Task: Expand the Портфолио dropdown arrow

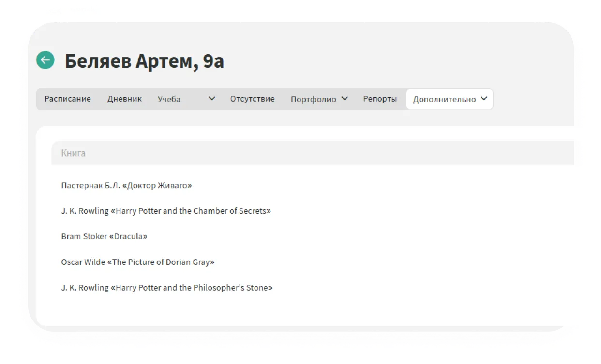Action: (345, 99)
